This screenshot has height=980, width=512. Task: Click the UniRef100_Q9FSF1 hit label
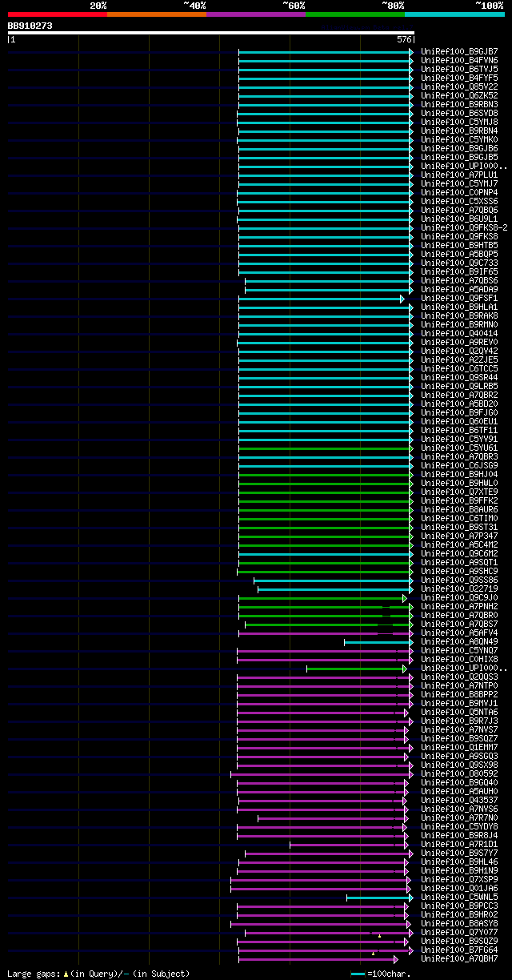pos(459,298)
